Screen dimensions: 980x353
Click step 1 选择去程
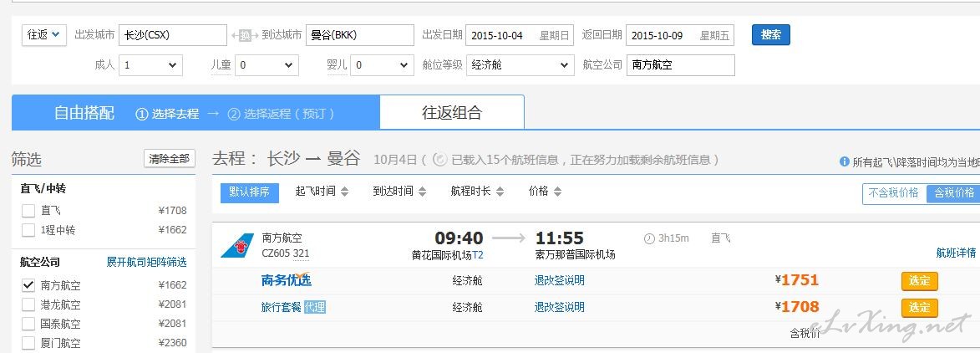[167, 114]
